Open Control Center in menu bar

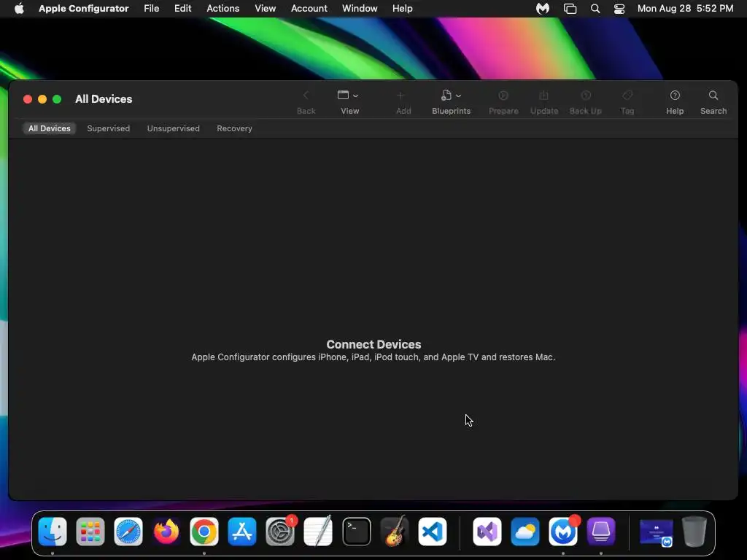(x=619, y=9)
